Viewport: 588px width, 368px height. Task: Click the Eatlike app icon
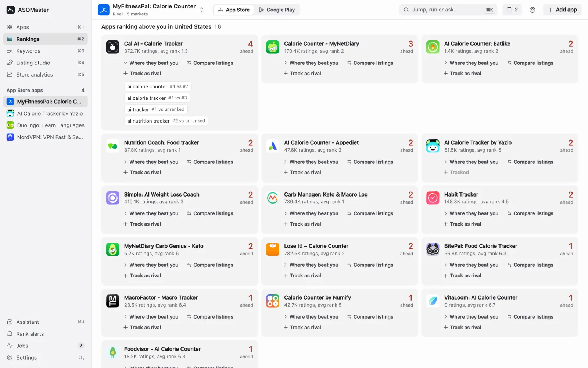coord(433,47)
